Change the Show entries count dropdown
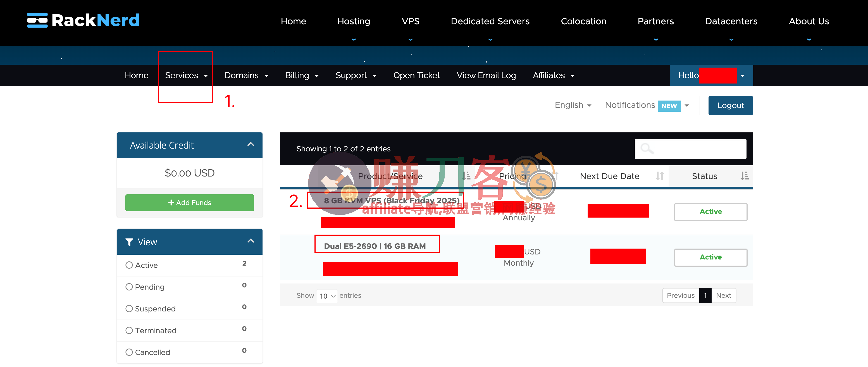The height and width of the screenshot is (367, 868). [x=327, y=296]
